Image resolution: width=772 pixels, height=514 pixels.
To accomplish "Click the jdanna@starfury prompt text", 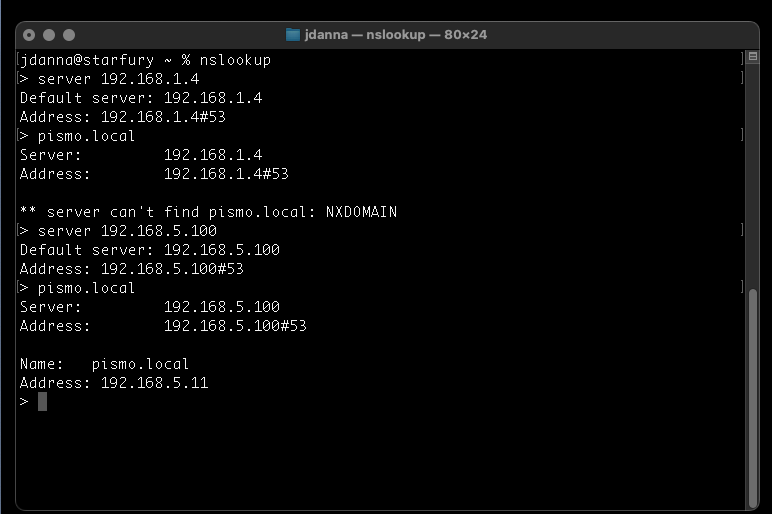I will [88, 61].
